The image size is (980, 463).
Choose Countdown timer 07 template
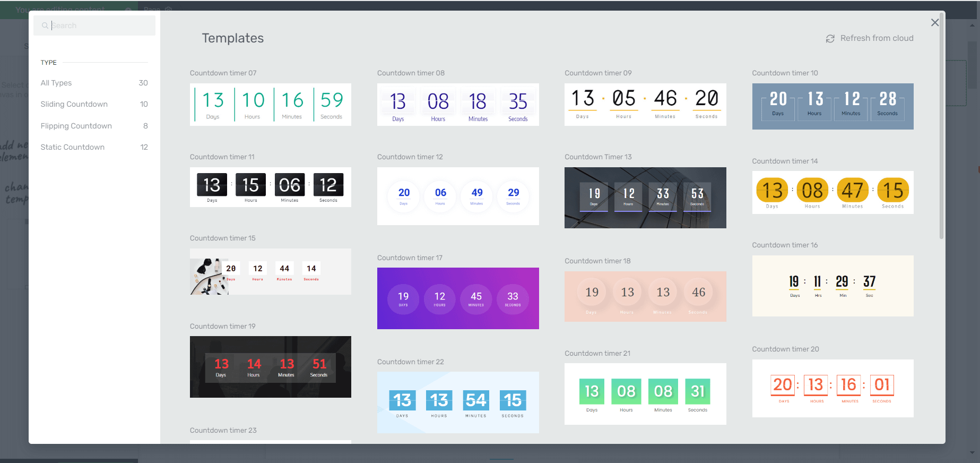point(271,105)
